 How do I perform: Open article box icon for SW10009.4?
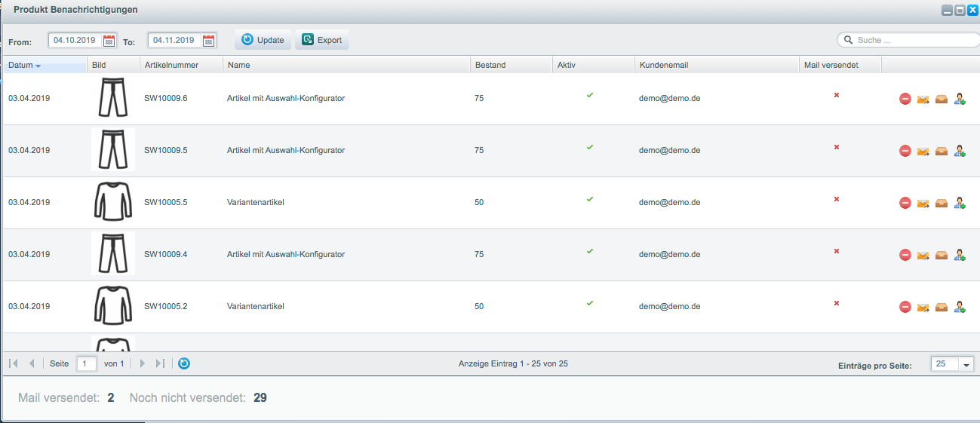click(942, 255)
